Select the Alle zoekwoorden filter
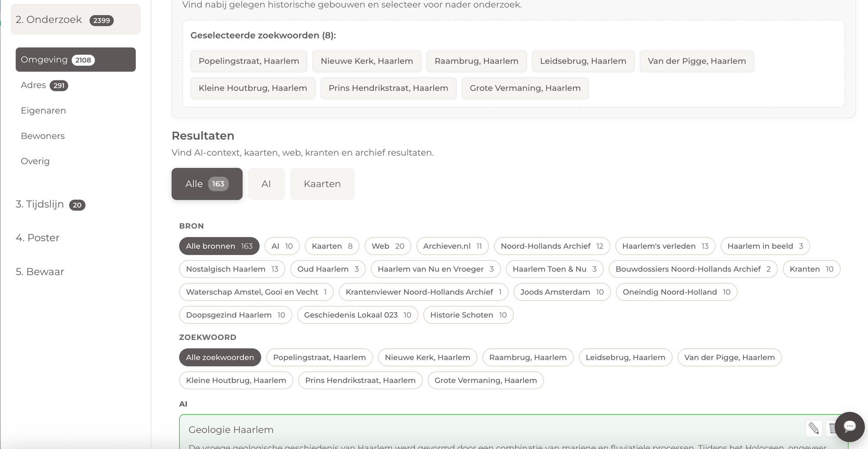The width and height of the screenshot is (868, 449). coord(220,357)
